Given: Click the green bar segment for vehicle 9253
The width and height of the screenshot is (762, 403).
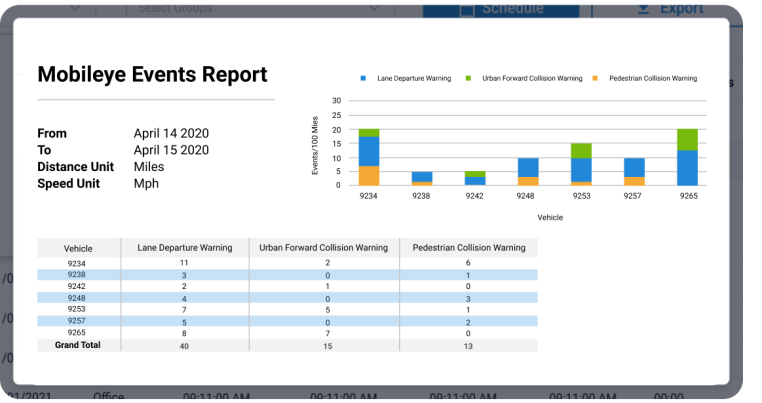Looking at the screenshot, I should click(581, 151).
